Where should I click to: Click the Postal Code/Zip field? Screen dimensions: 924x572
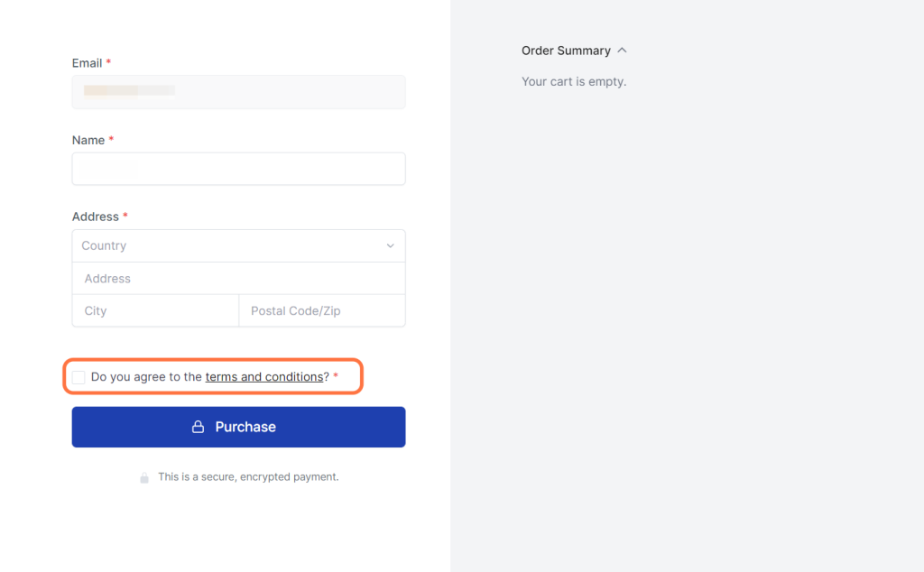click(x=322, y=310)
